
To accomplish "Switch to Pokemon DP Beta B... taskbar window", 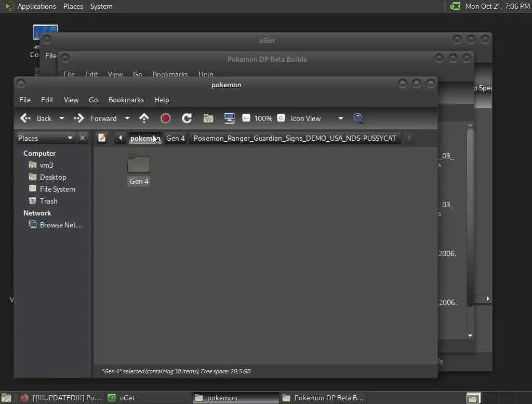I will coord(323,398).
